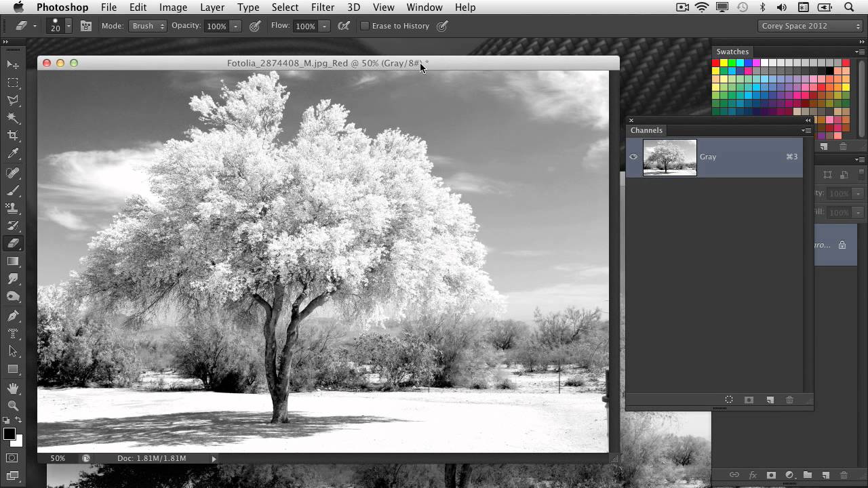Select the Rectangle shape tool
The image size is (868, 488).
(x=13, y=369)
